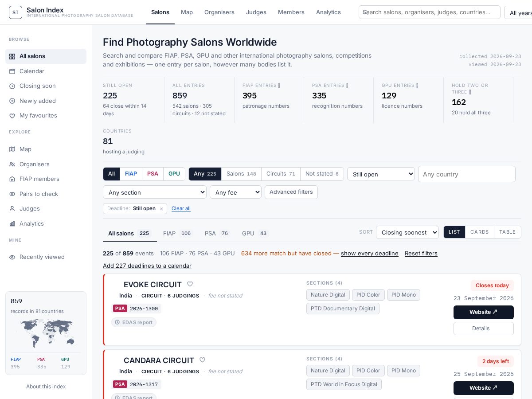Viewport: 532px width, 399px height.
Task: Expand Advanced filters
Action: pos(291,192)
